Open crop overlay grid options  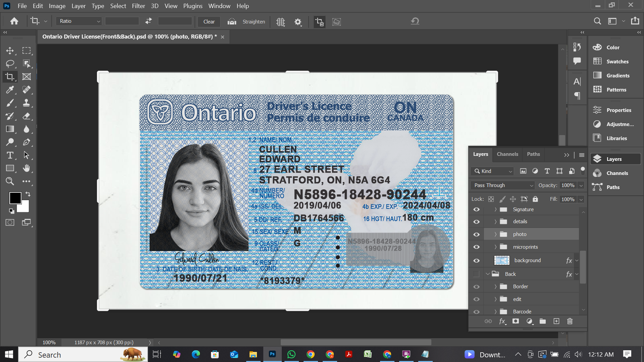pyautogui.click(x=281, y=22)
